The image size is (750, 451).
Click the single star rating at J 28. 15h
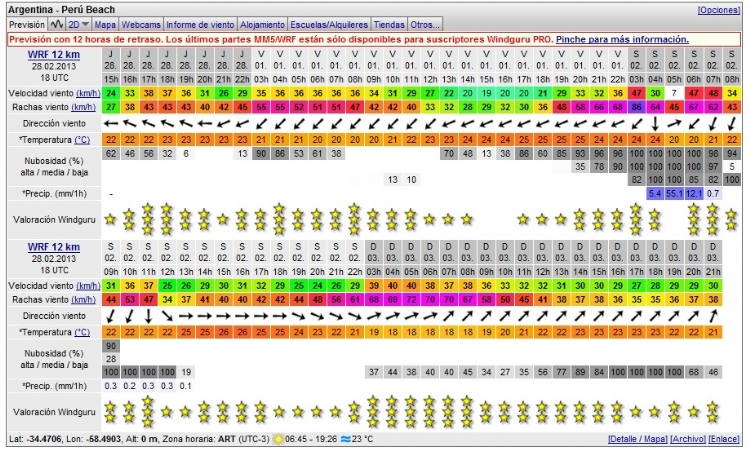point(111,220)
